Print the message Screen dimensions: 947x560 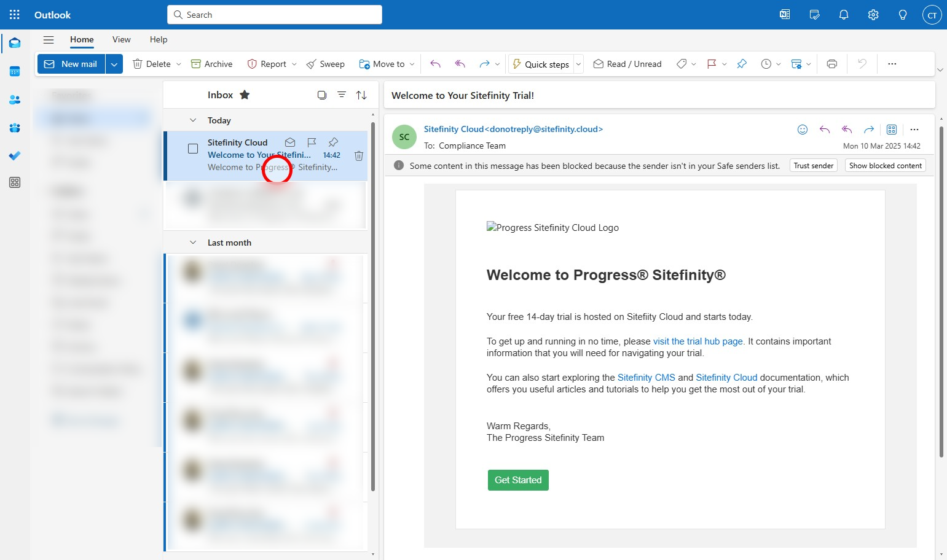click(832, 64)
